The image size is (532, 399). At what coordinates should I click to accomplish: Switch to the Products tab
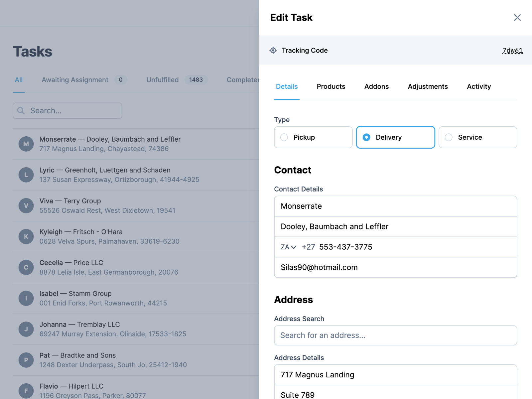[x=331, y=86]
